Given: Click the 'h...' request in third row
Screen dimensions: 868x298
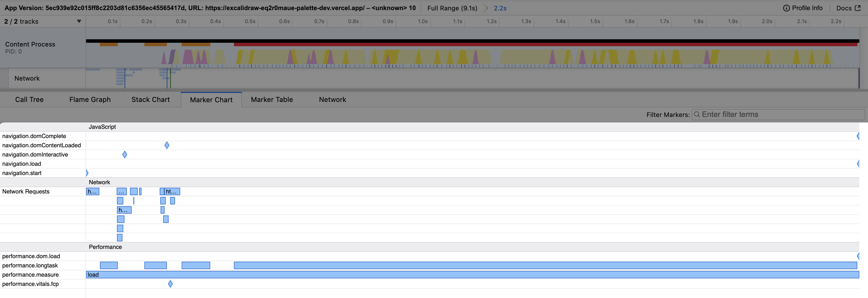Looking at the screenshot, I should pyautogui.click(x=124, y=210).
